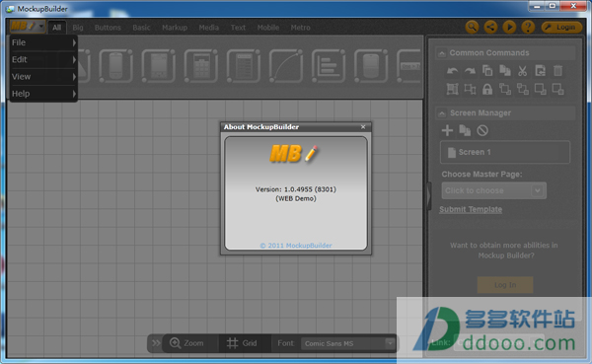Collapse the bottom toolbar chevrons
Viewport: 592px width, 364px height.
pyautogui.click(x=156, y=343)
